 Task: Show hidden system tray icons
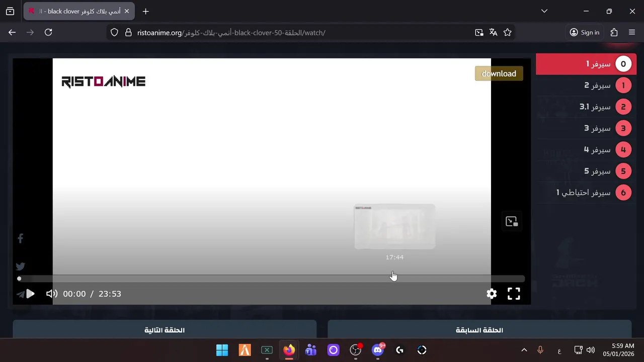click(x=524, y=350)
